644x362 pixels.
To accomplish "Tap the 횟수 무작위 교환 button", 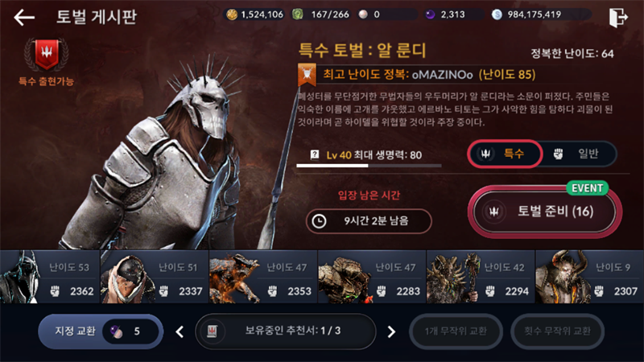I will point(557,331).
